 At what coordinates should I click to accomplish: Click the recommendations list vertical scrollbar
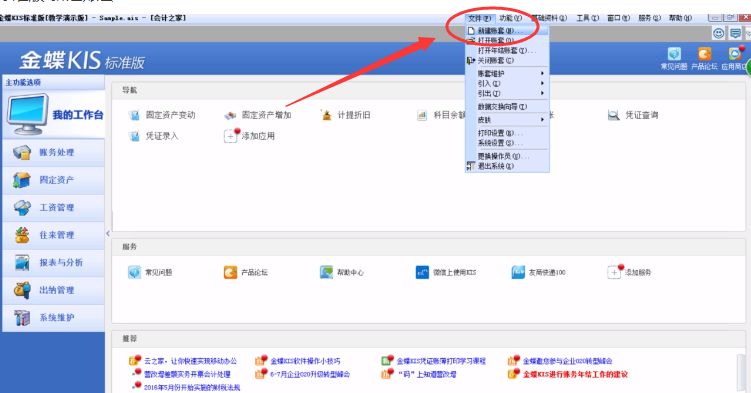coord(740,373)
